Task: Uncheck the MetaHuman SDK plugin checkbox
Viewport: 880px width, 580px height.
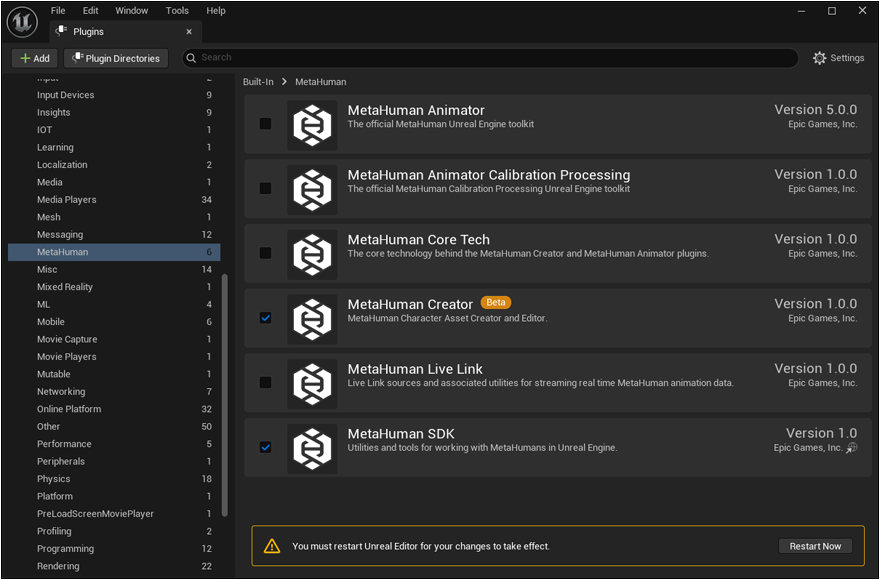Action: (265, 447)
